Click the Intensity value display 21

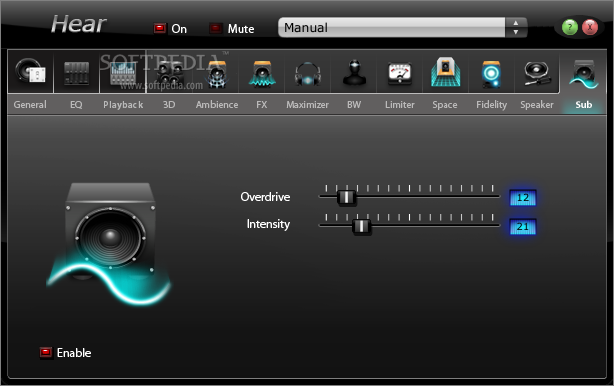point(523,227)
